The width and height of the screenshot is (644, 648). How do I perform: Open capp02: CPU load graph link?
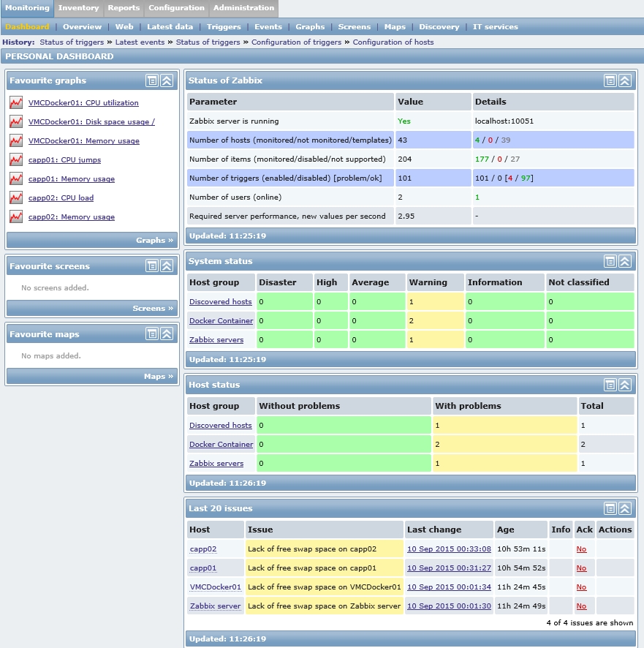click(x=61, y=198)
